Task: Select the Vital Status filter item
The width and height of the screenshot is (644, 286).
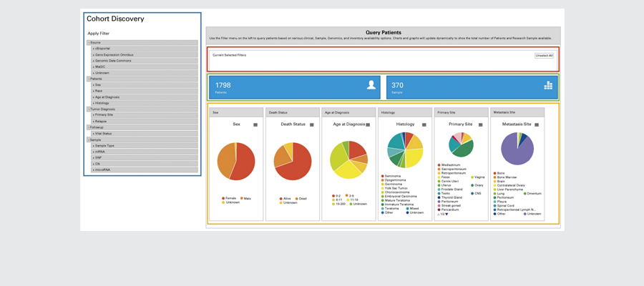Action: tap(104, 133)
